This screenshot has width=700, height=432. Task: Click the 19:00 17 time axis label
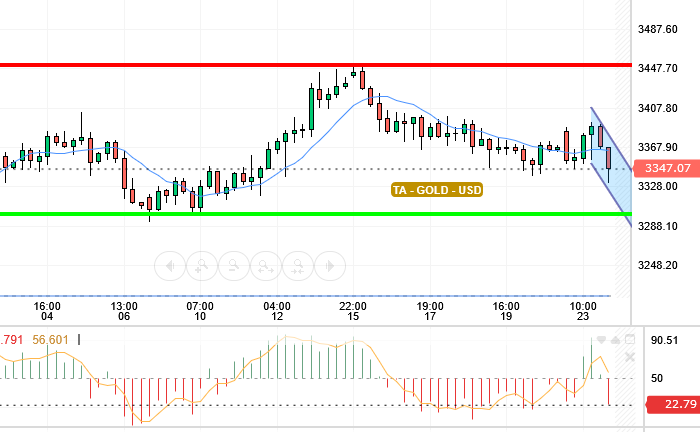(430, 312)
